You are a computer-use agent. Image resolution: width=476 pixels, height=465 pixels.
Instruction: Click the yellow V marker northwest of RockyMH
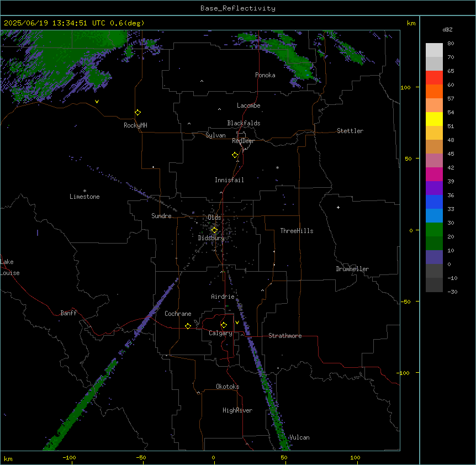(x=97, y=102)
